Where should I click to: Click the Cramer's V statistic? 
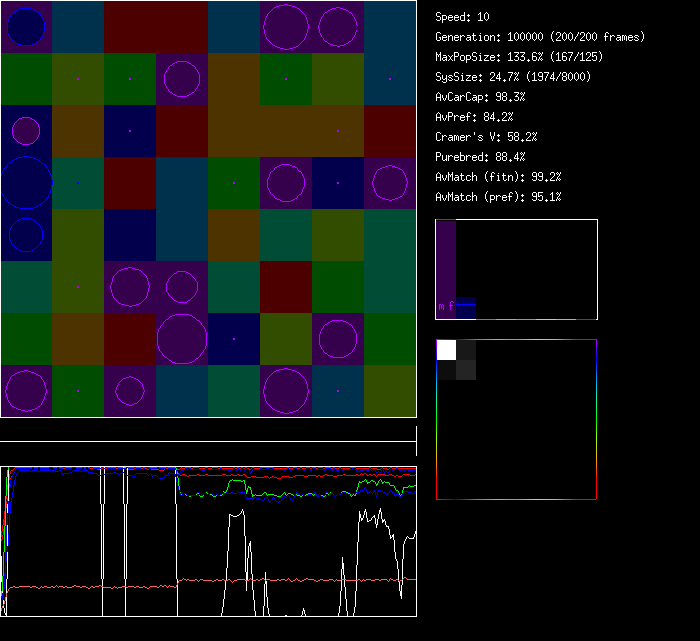[486, 137]
